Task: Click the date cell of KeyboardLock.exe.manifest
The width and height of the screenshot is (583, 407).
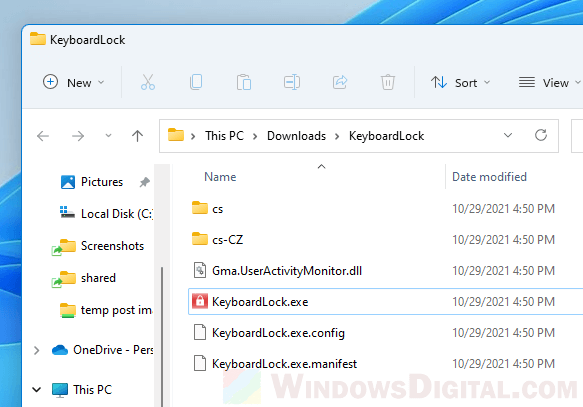Action: [x=503, y=364]
